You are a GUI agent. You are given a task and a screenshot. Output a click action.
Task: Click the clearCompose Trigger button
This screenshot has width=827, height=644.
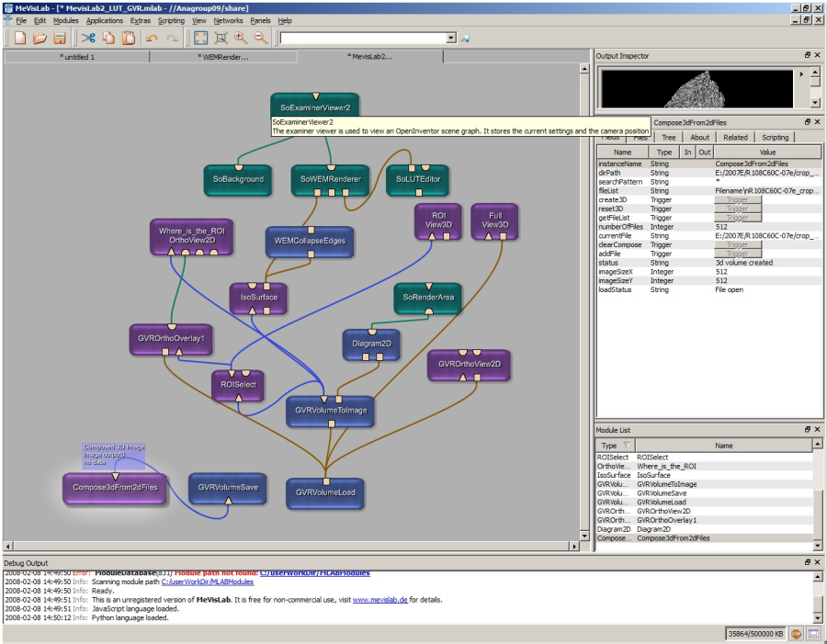pos(737,244)
